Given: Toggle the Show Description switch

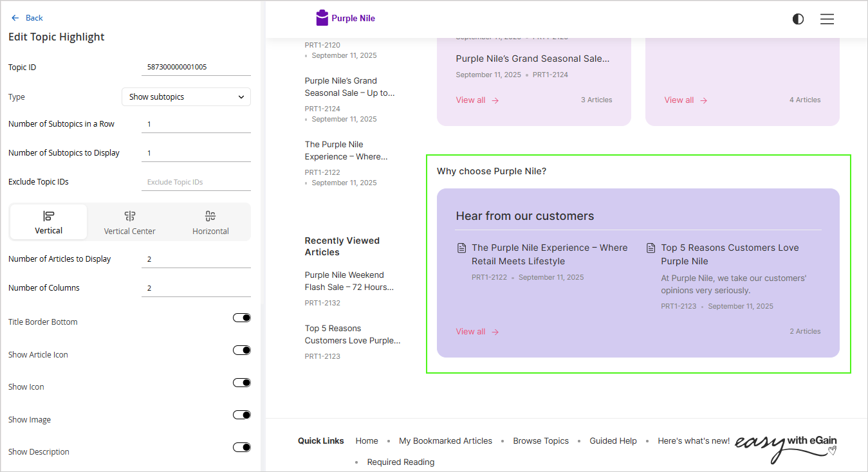Looking at the screenshot, I should coord(241,448).
